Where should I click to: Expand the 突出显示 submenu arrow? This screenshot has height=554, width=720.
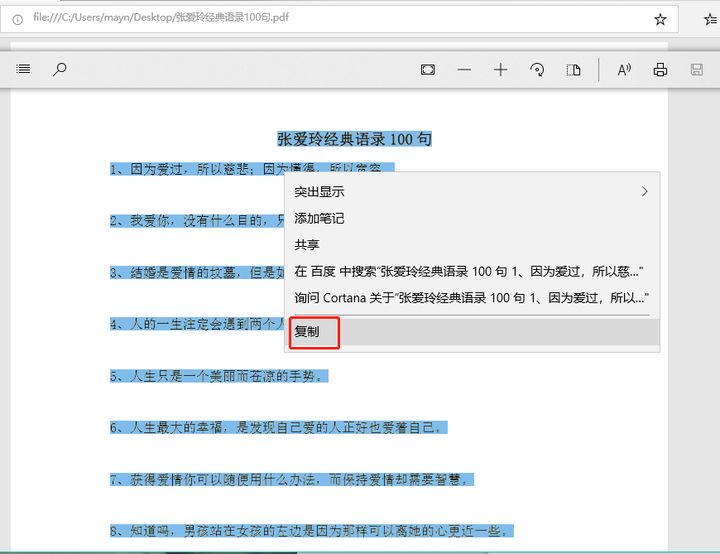(x=645, y=192)
